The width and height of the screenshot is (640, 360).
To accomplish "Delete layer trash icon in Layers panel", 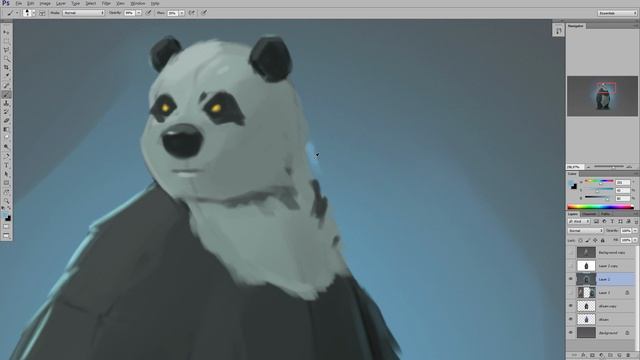I will click(x=628, y=356).
